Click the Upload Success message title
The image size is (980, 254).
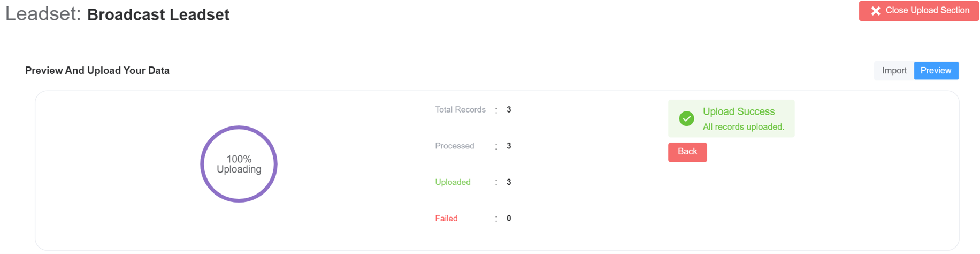click(738, 111)
